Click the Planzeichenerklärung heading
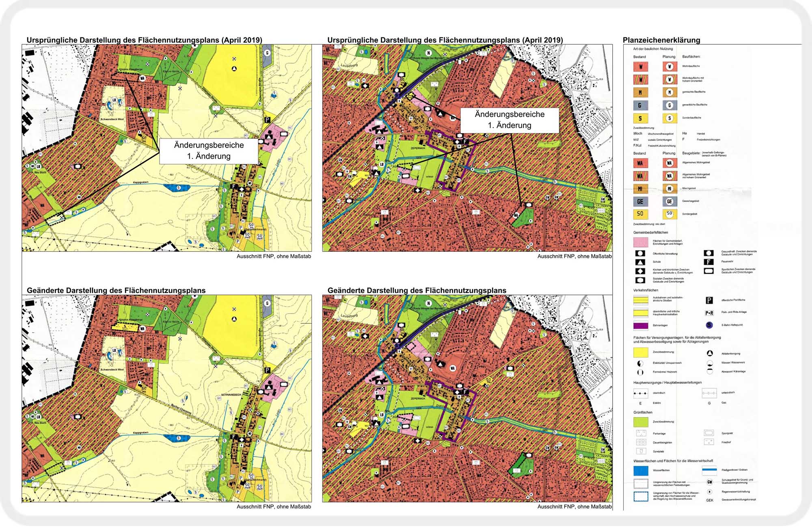 pyautogui.click(x=661, y=40)
